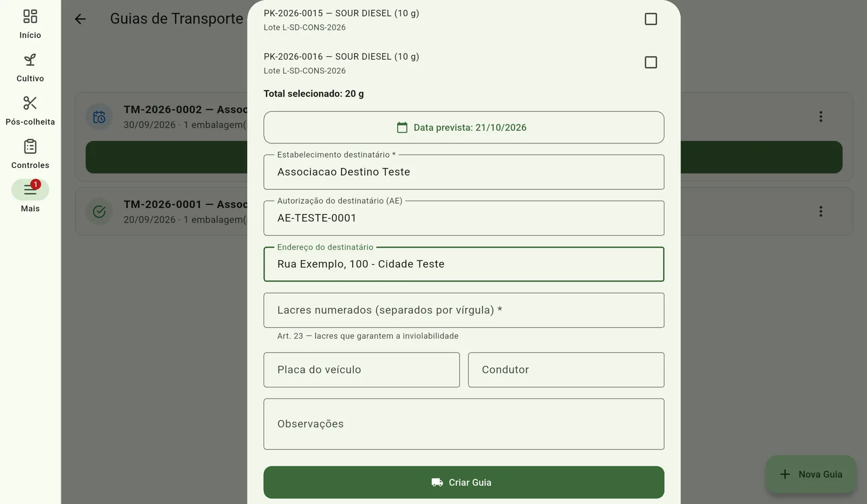Pick the expected date 21/10/2026 button
This screenshot has height=504, width=867.
tap(464, 127)
